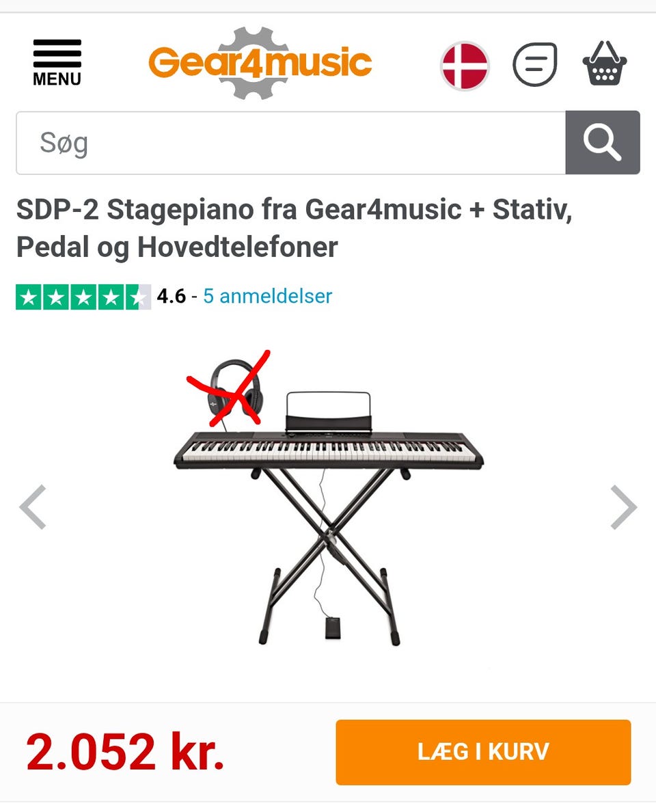Screen dimensions: 656x812
Task: Focus the Søg search field
Action: pyautogui.click(x=290, y=142)
